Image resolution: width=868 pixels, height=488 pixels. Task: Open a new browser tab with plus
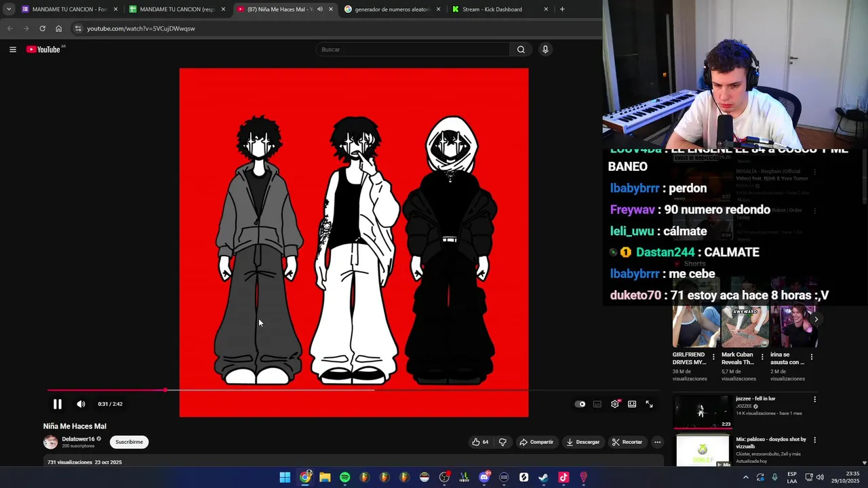point(562,9)
